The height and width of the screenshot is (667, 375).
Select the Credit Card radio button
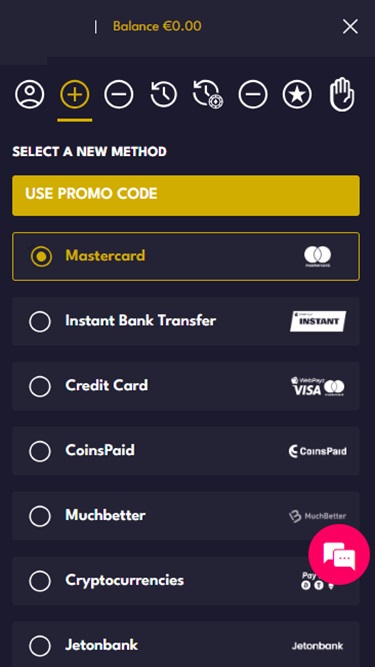(x=40, y=386)
